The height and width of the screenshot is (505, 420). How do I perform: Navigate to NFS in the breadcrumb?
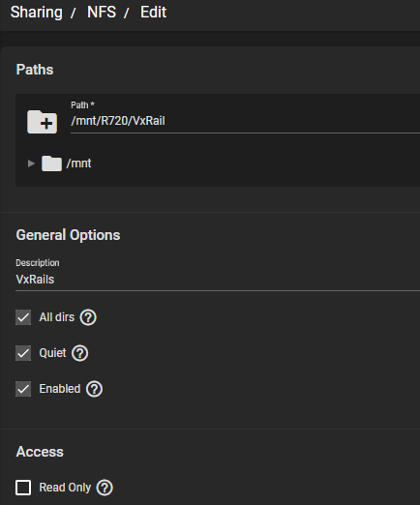pos(102,13)
